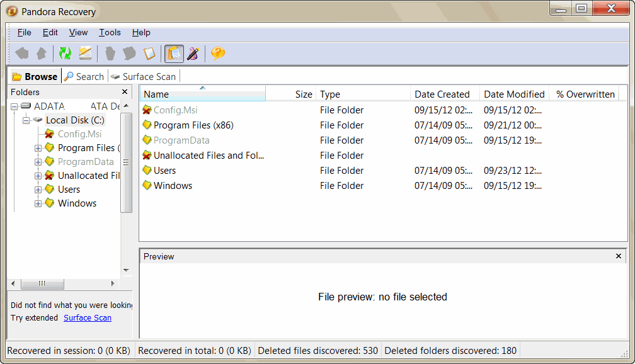Open the Edit menu
The image size is (635, 364).
point(50,32)
